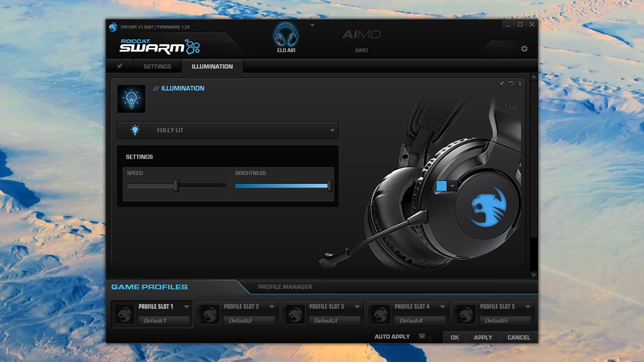Show Illumination panel info

pyautogui.click(x=520, y=84)
